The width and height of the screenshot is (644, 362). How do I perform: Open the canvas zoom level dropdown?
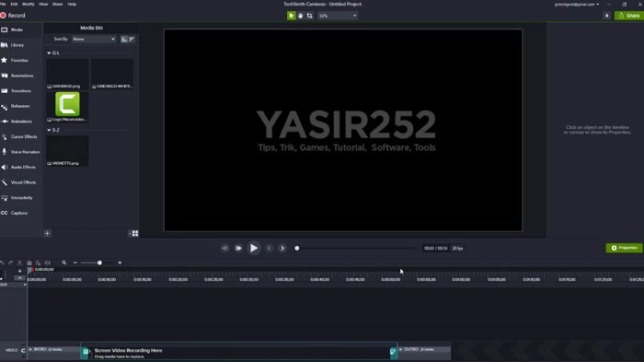pyautogui.click(x=338, y=16)
